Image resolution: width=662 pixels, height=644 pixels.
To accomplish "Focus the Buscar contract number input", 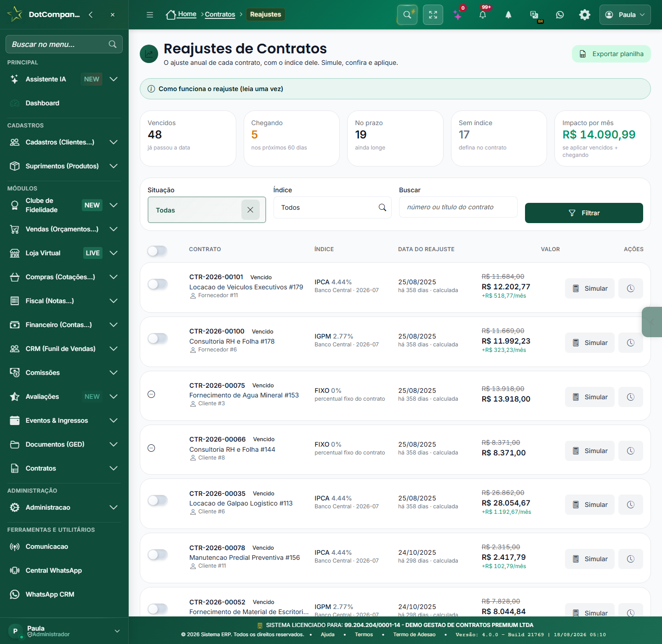I will 458,207.
